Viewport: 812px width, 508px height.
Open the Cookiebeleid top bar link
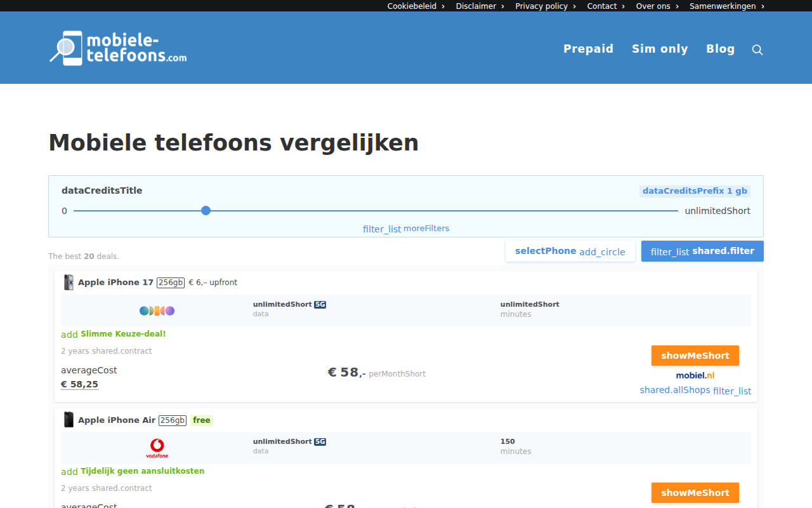[416, 6]
